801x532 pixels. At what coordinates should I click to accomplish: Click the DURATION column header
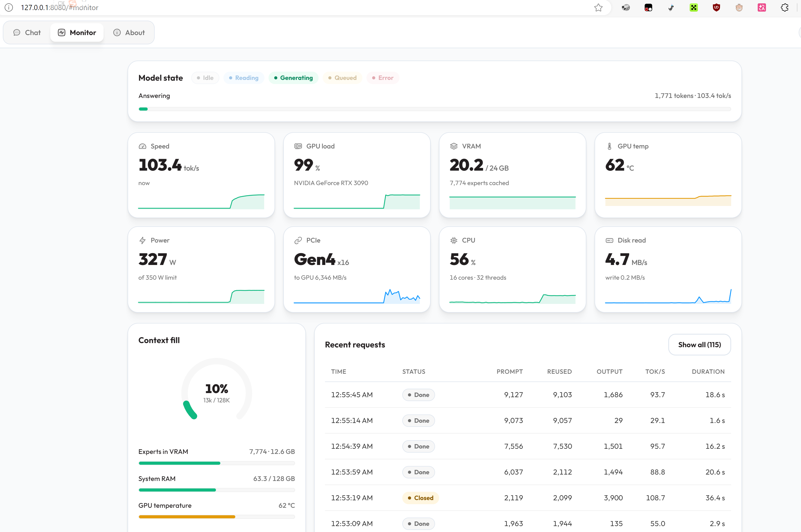(x=708, y=371)
